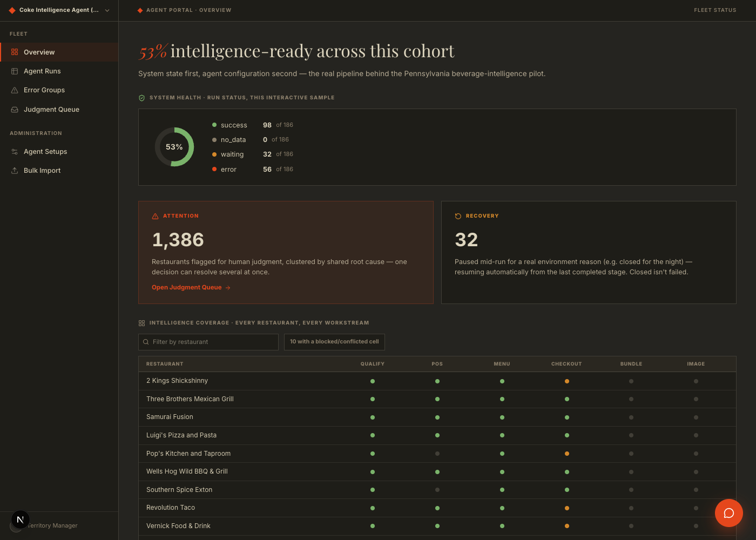The width and height of the screenshot is (756, 540).
Task: Click the N avatar badge at bottom left
Action: coord(21,520)
